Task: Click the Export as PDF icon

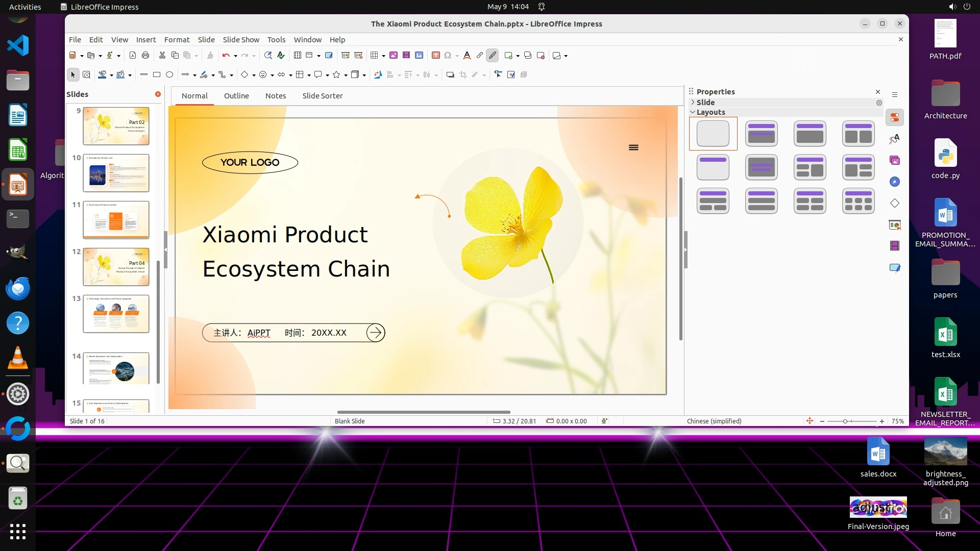Action: (133, 56)
